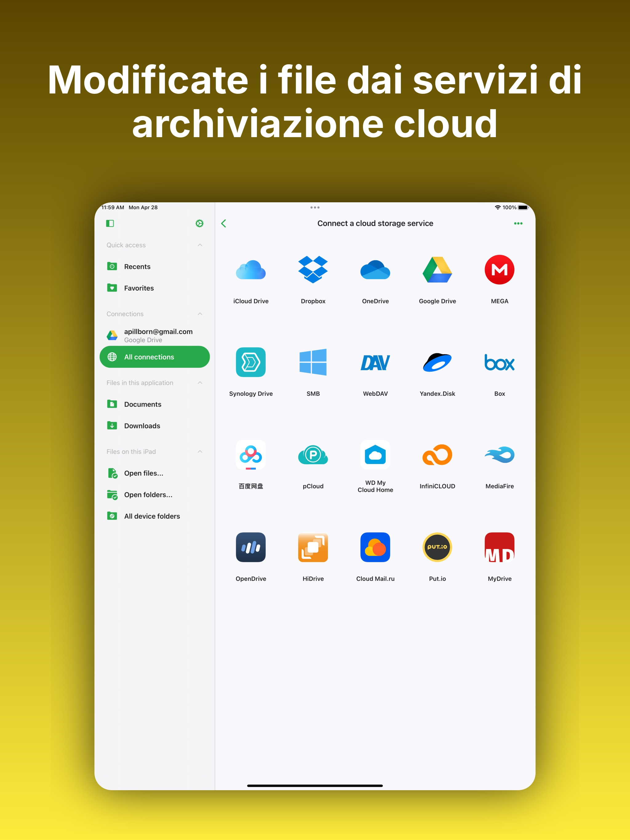Collapse the Connections section
Screen dimensions: 630x840
pos(200,314)
